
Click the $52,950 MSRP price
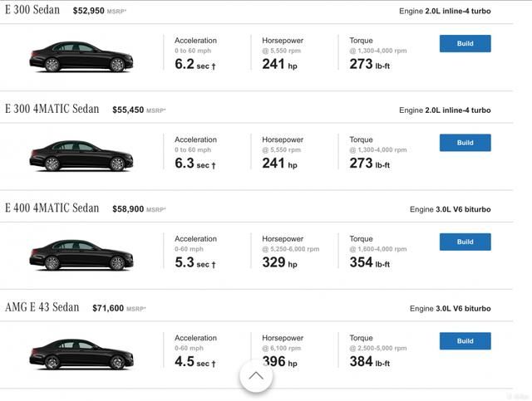tap(100, 11)
